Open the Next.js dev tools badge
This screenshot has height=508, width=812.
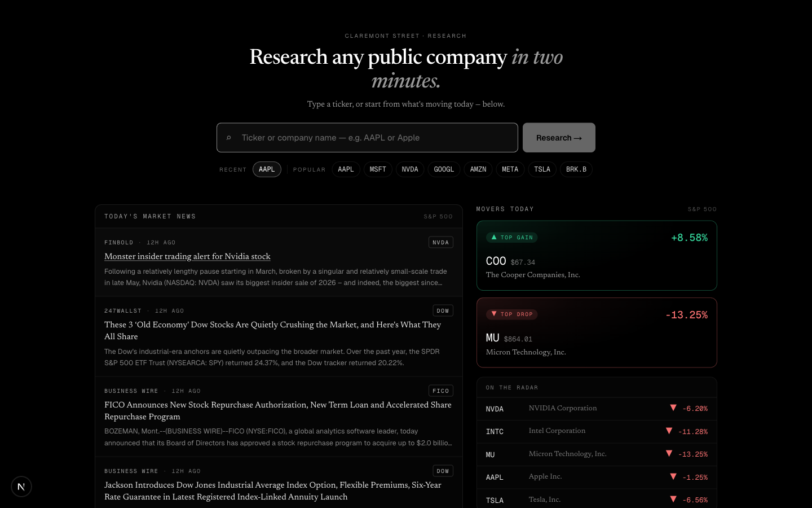(21, 487)
